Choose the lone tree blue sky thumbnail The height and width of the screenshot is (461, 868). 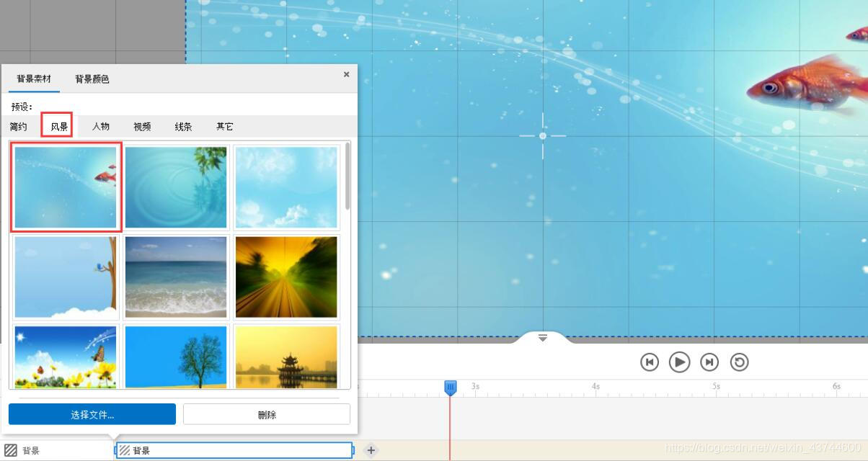pos(176,357)
